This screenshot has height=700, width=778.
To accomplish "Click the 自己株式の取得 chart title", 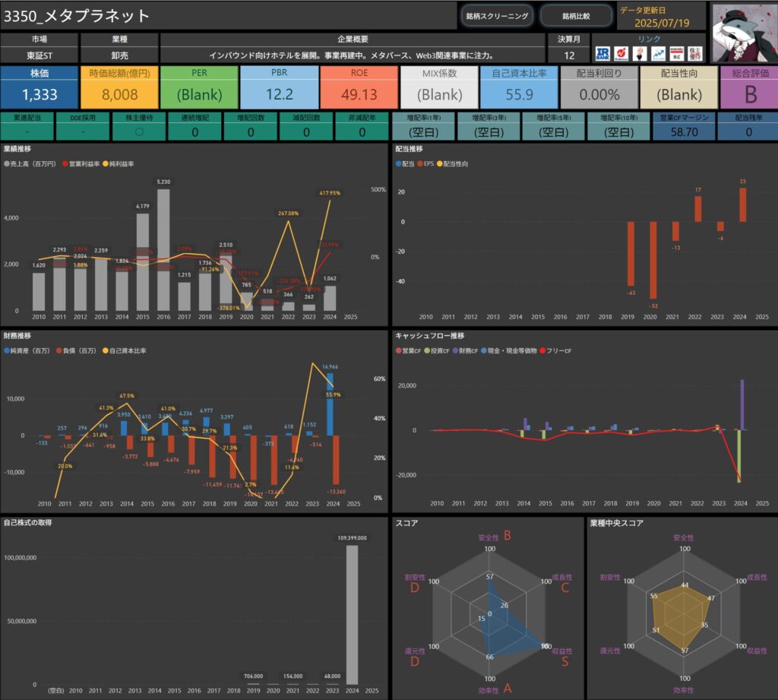I will 28,523.
